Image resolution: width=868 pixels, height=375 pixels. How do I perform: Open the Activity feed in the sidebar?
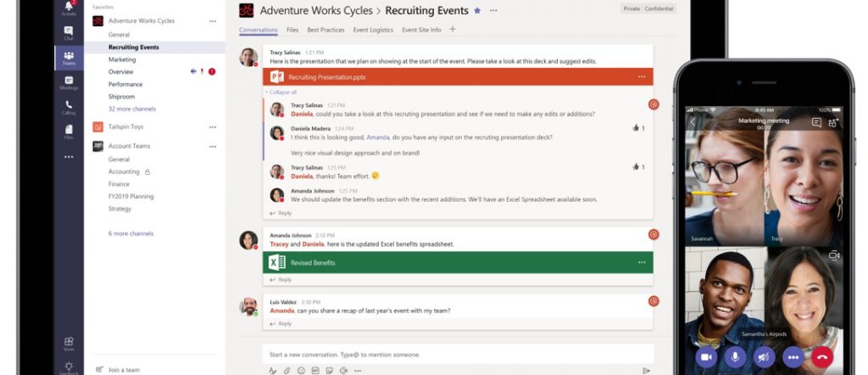pyautogui.click(x=69, y=8)
